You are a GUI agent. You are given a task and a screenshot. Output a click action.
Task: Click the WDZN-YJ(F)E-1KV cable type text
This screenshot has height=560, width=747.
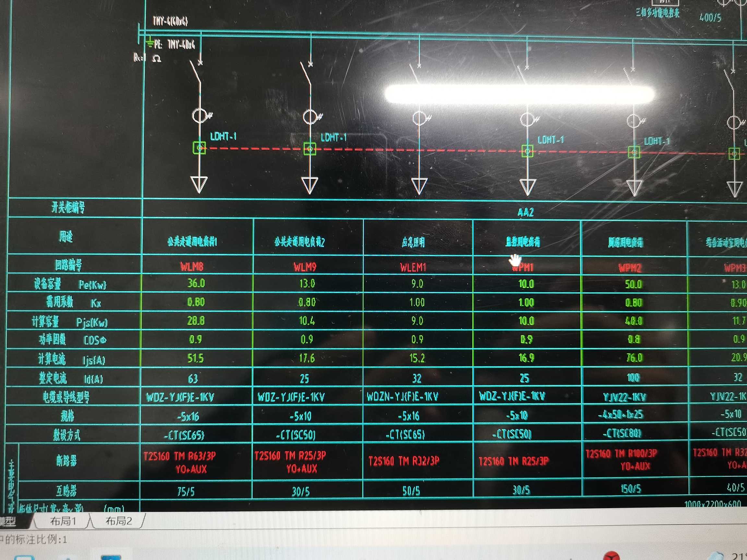403,396
